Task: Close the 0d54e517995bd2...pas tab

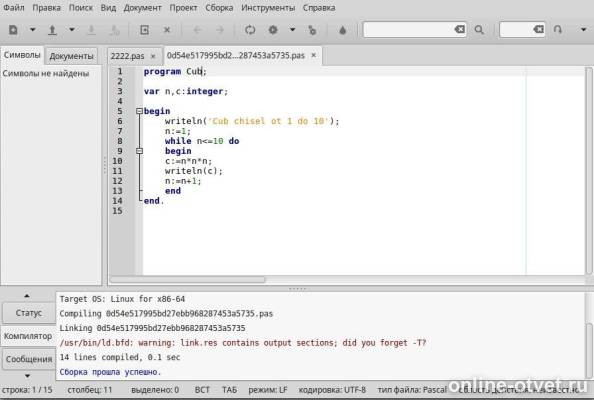Action: [314, 55]
